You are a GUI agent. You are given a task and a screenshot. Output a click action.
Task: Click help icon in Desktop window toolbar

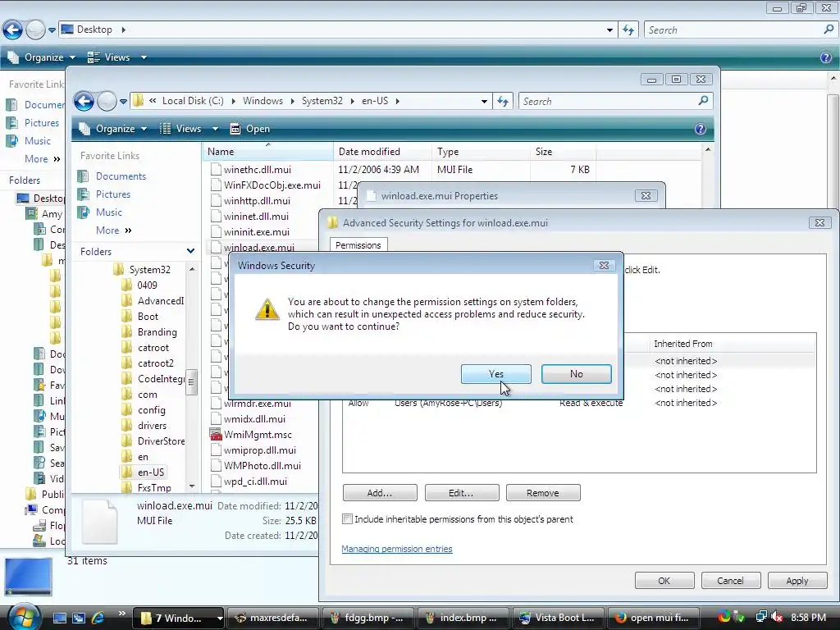826,57
